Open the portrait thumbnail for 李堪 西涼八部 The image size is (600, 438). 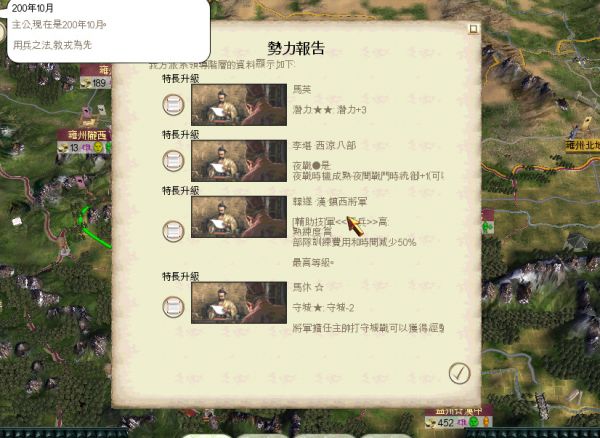tap(239, 161)
